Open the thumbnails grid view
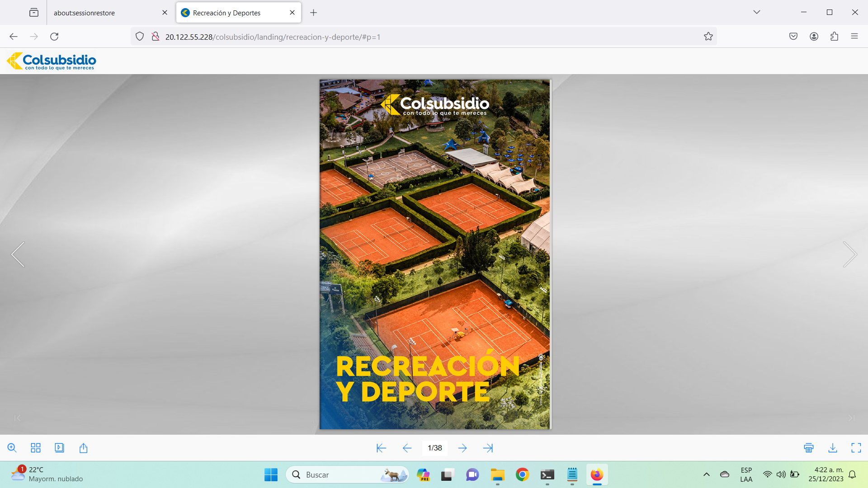This screenshot has width=868, height=488. (36, 448)
